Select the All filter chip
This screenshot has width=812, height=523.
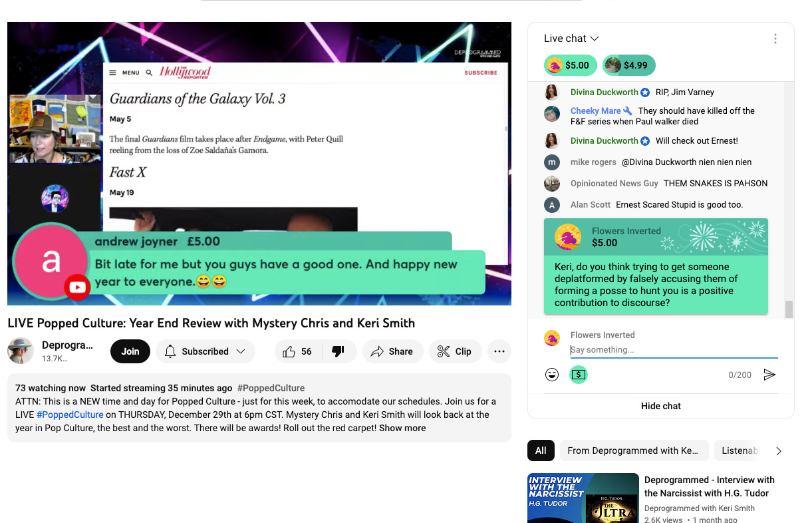[541, 450]
